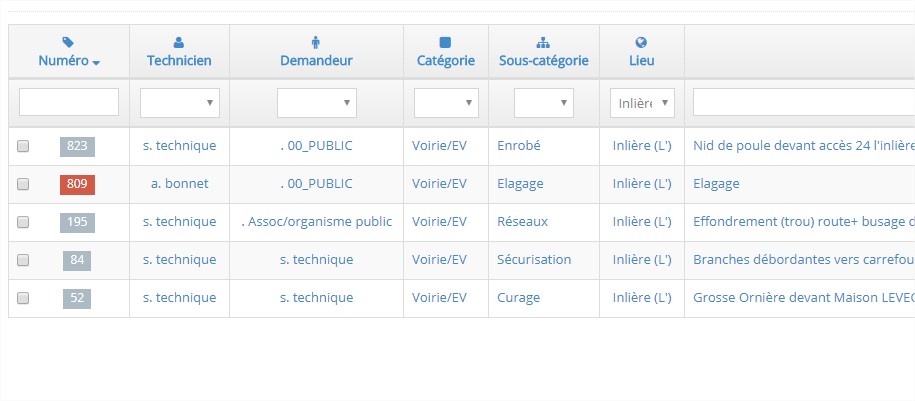This screenshot has height=401, width=915.
Task: Click the tag icon above Numéro
Action: [x=68, y=43]
